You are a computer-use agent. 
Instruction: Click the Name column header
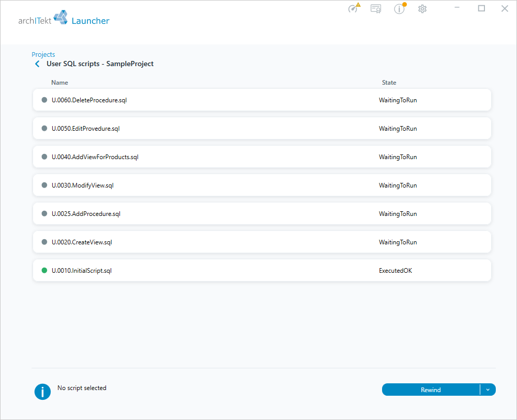[x=59, y=83]
